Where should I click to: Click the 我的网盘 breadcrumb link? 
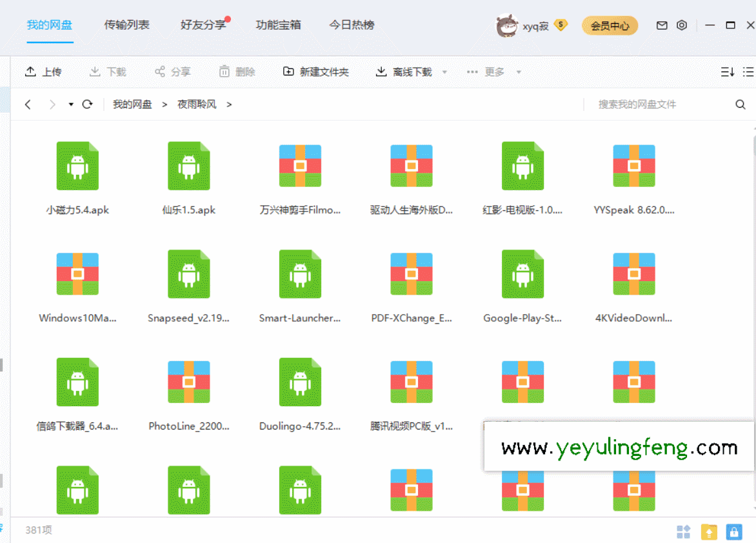pyautogui.click(x=132, y=104)
